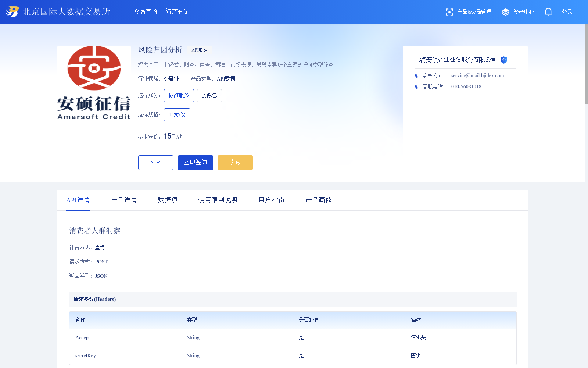Screen dimensions: 588x368
Task: Click the 安硕征信 product logo image
Action: coord(94,82)
